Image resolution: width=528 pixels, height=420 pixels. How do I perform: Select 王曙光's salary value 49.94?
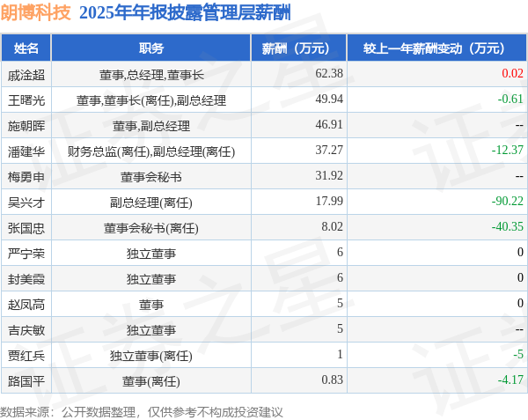click(x=329, y=99)
